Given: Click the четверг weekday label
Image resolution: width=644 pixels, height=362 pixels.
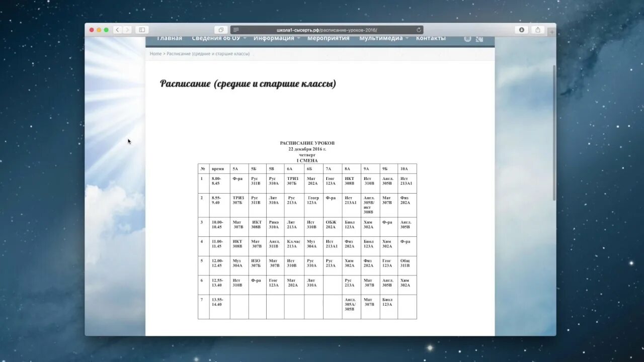Looking at the screenshot, I should coord(307,155).
